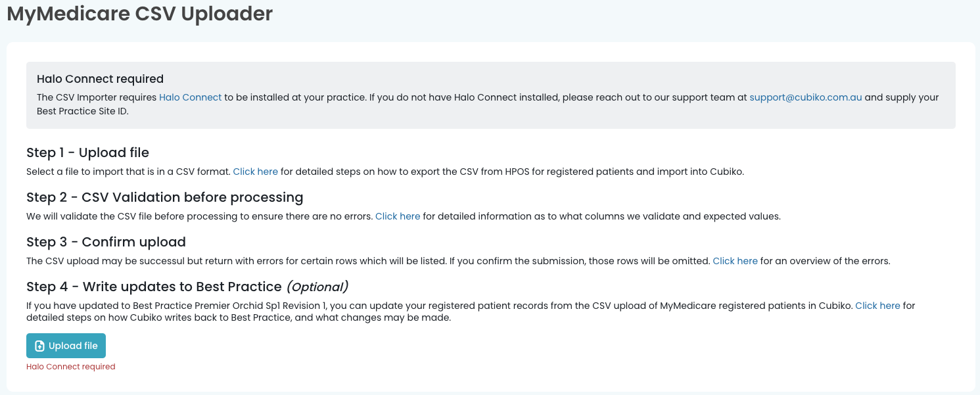Click the italic (Optional) label in Step 4
Viewport: 980px width, 395px height.
point(317,287)
